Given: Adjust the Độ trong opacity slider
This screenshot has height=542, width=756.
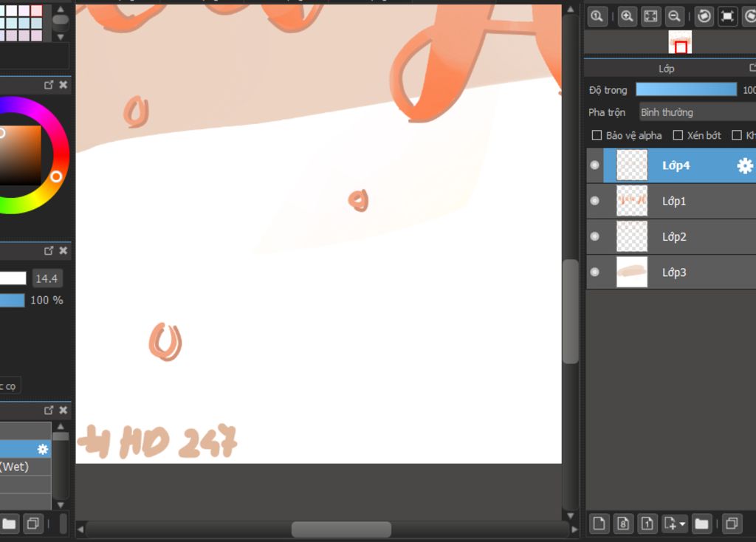Looking at the screenshot, I should point(686,89).
